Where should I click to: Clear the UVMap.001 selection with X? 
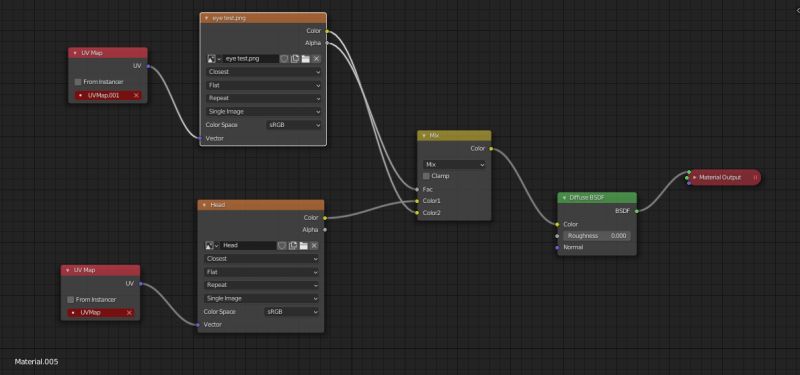[x=136, y=95]
